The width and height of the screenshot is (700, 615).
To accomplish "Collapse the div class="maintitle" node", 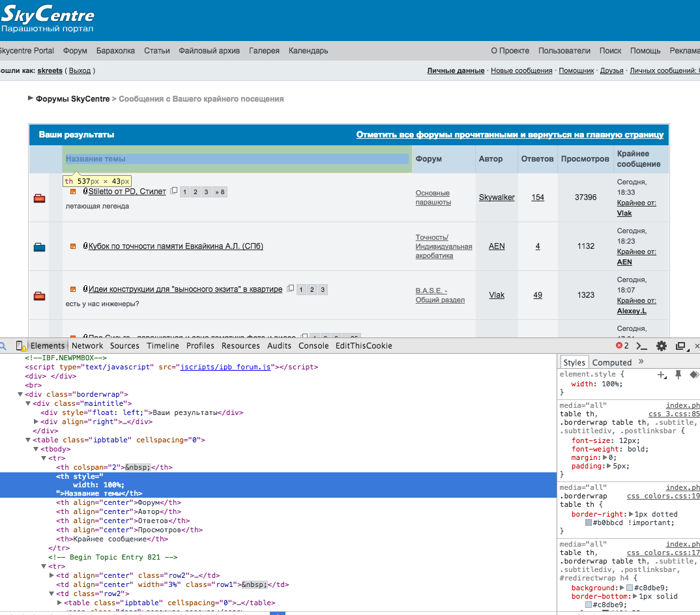I will point(27,403).
